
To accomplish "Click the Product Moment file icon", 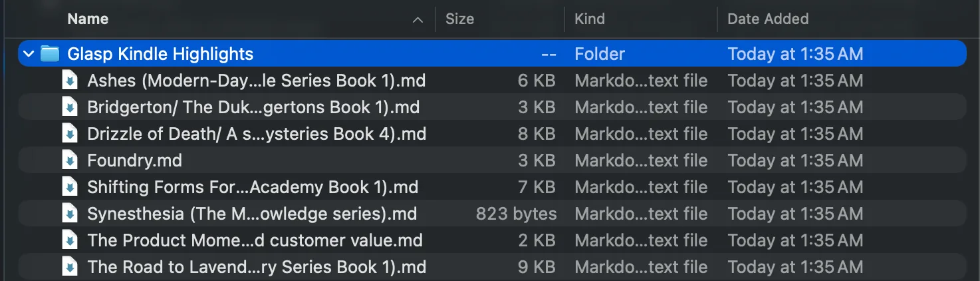I will pyautogui.click(x=70, y=240).
